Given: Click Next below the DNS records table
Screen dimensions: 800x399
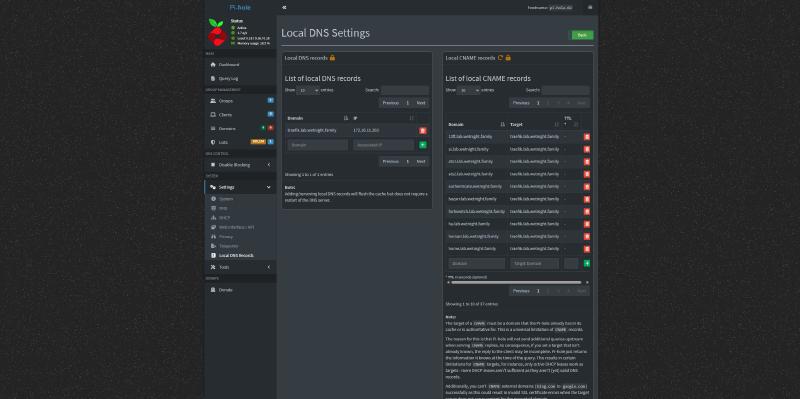Looking at the screenshot, I should click(421, 161).
